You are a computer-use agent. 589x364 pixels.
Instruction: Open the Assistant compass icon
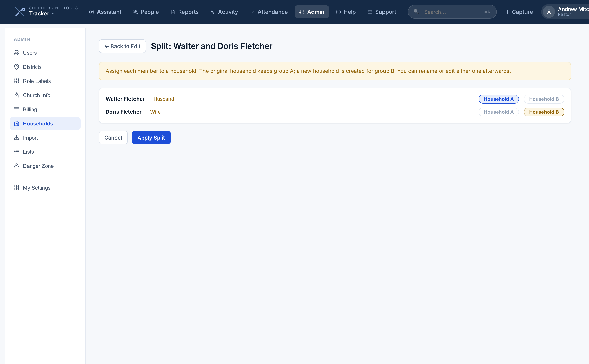(91, 12)
